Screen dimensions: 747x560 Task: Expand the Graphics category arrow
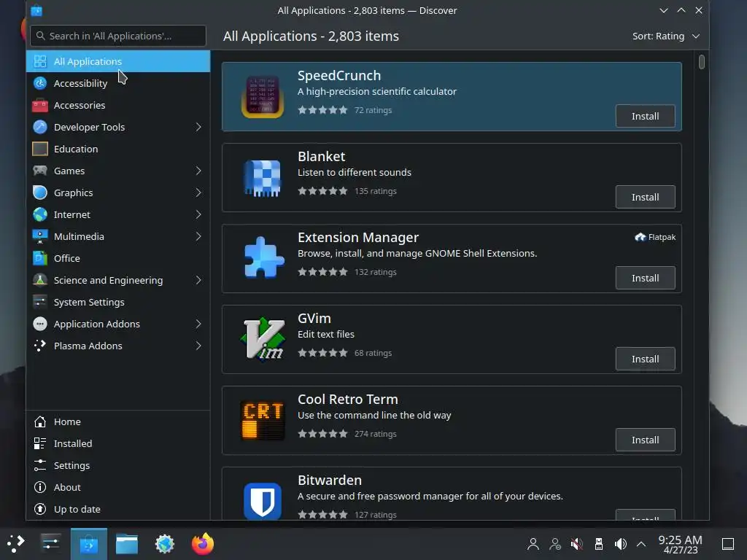coord(198,192)
